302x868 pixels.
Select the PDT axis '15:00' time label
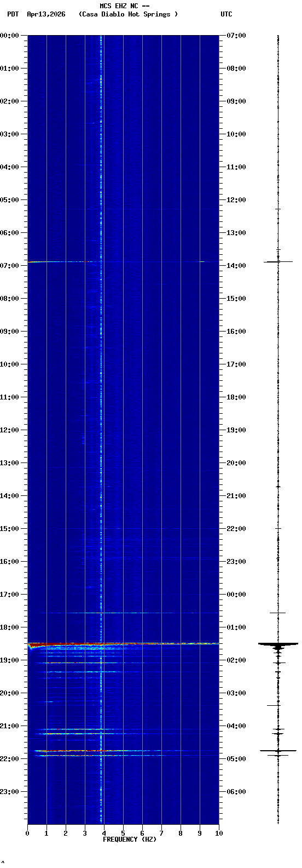(9, 529)
